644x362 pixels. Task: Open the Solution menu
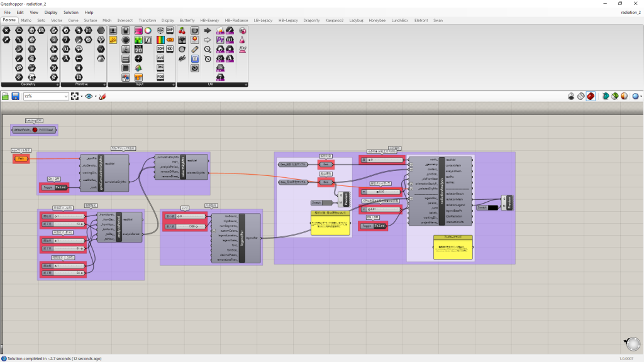click(x=70, y=13)
